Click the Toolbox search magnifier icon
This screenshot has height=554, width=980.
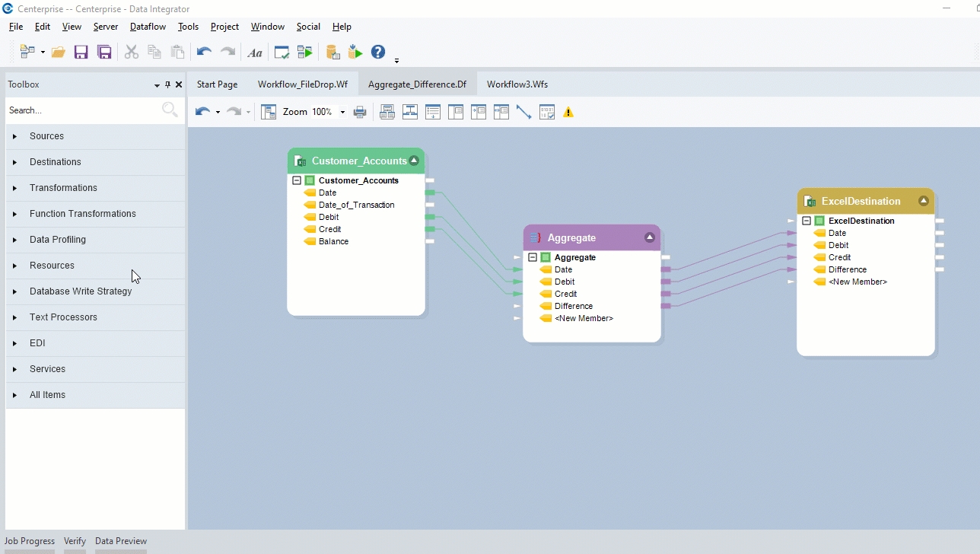click(x=170, y=110)
